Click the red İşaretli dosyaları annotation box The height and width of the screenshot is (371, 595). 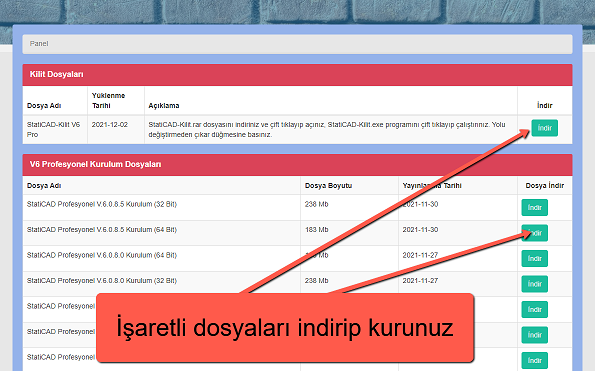pos(285,328)
